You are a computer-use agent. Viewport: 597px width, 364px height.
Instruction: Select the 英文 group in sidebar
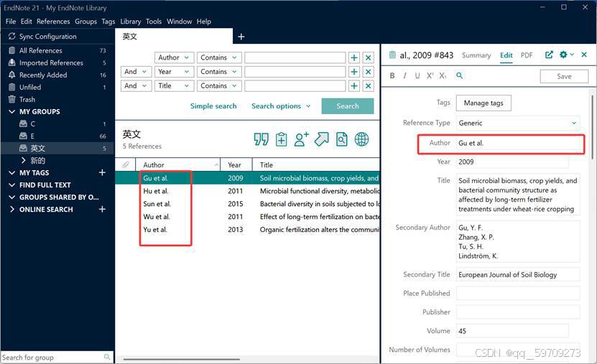coord(57,148)
